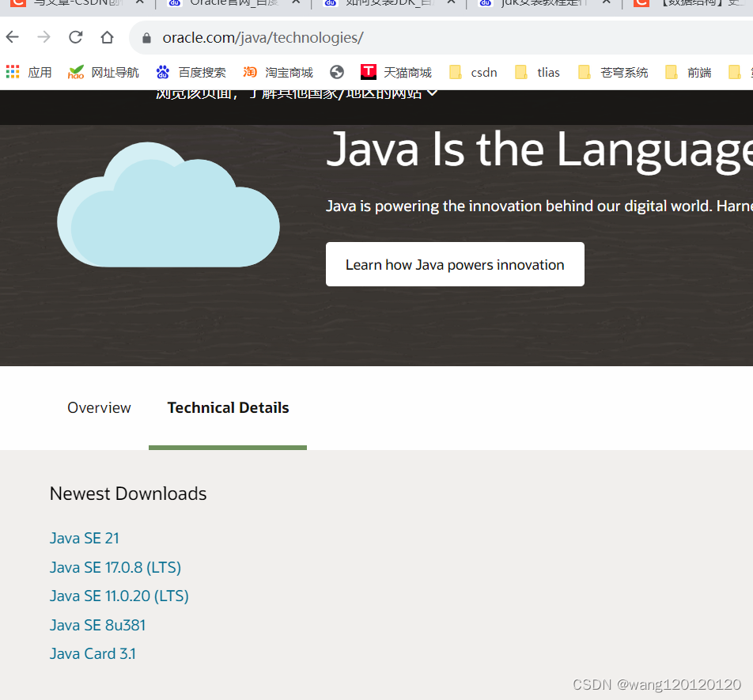
Task: Open the 前端 bookmark folder
Action: (687, 73)
